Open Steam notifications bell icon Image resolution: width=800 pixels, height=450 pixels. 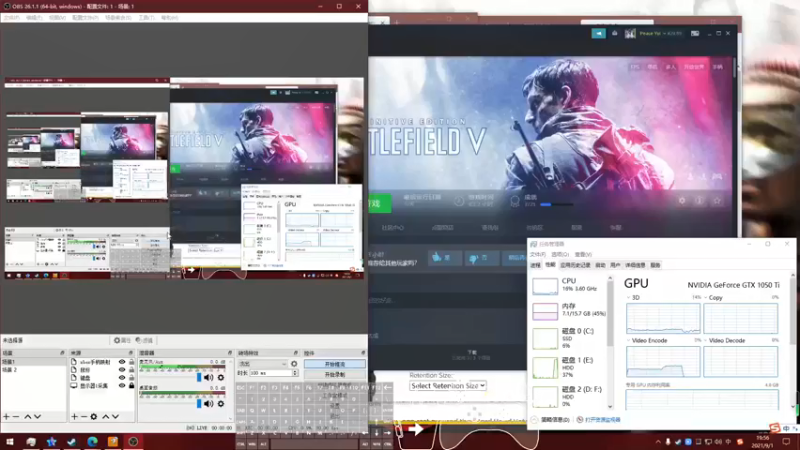(614, 33)
